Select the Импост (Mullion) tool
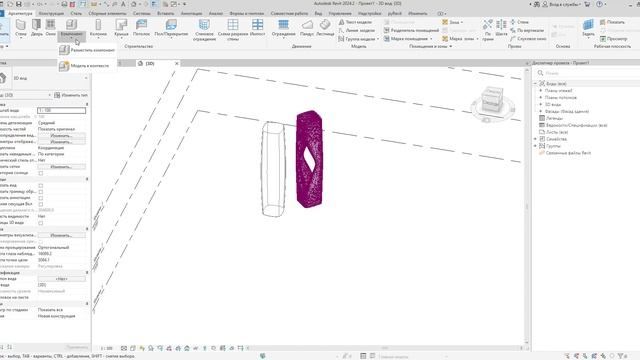The height and width of the screenshot is (360, 640). coord(257,29)
